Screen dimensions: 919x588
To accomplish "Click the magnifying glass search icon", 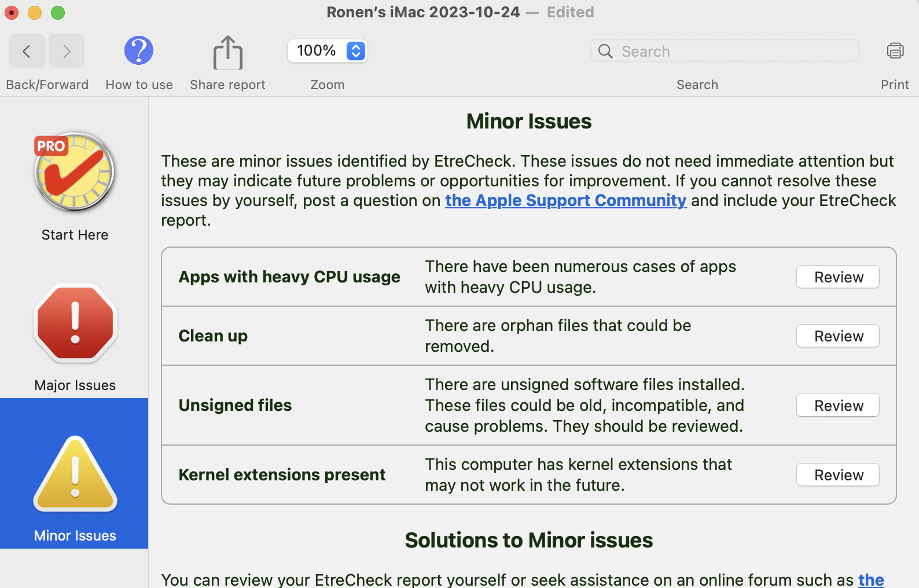I will [605, 52].
